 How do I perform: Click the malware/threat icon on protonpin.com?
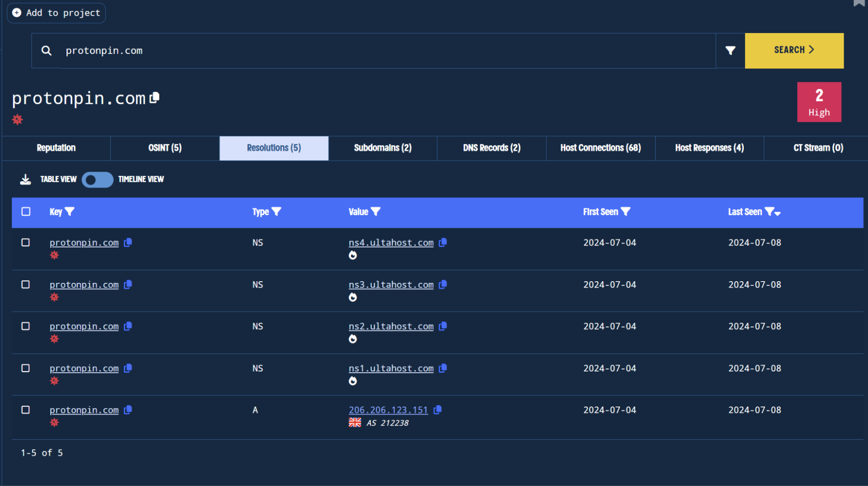coord(18,120)
